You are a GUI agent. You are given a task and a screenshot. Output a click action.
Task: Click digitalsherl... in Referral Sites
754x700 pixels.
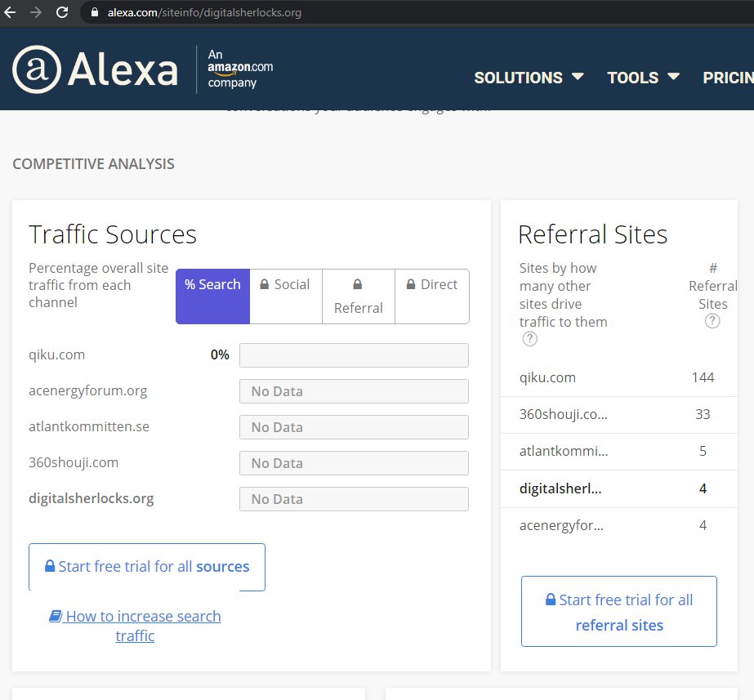(x=560, y=488)
